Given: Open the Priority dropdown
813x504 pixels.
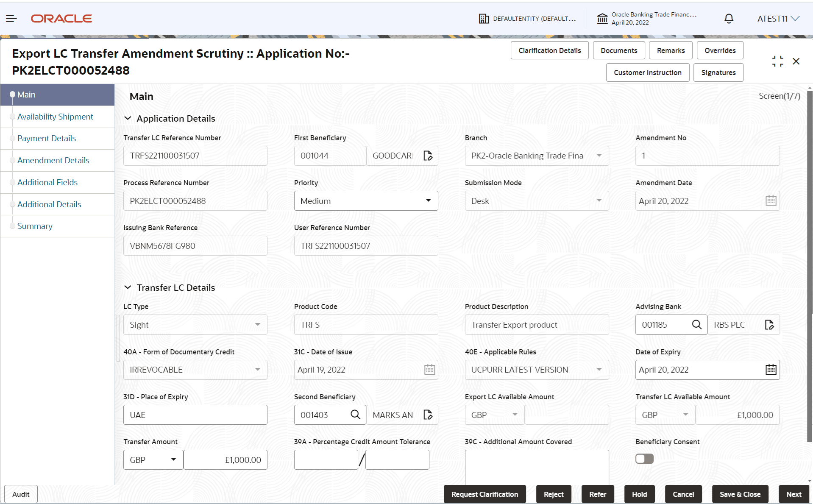Looking at the screenshot, I should pyautogui.click(x=429, y=200).
